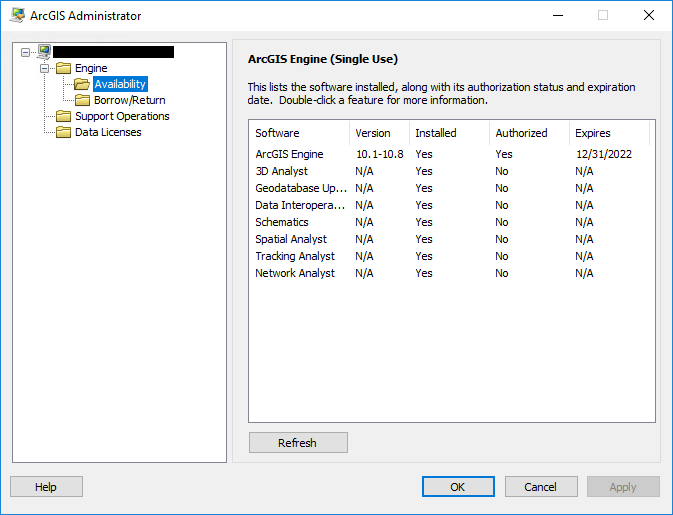Select the Schematics row

(452, 222)
